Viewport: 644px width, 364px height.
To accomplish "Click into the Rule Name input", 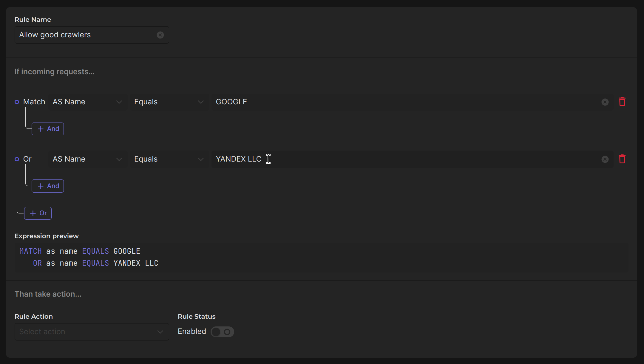I will (87, 35).
